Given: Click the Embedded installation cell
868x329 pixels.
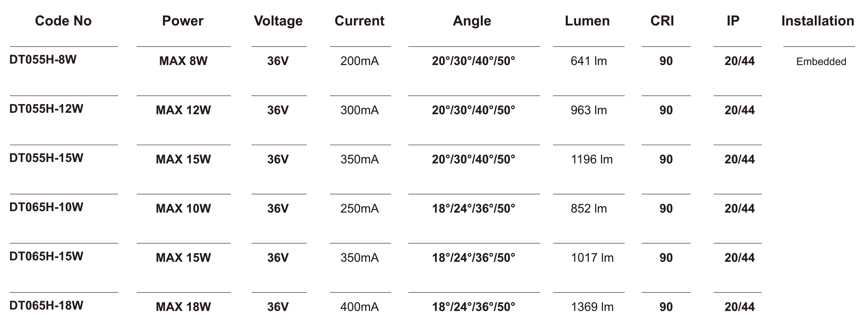Looking at the screenshot, I should [x=821, y=62].
